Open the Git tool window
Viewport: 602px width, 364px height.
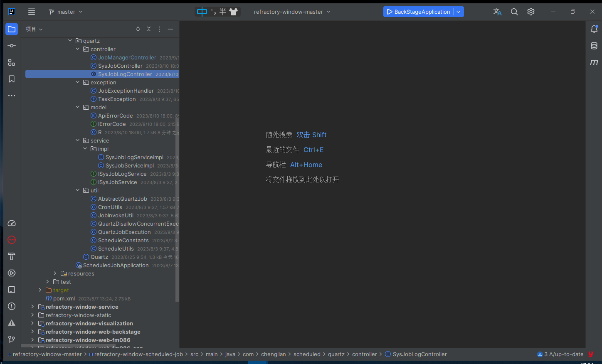click(12, 339)
